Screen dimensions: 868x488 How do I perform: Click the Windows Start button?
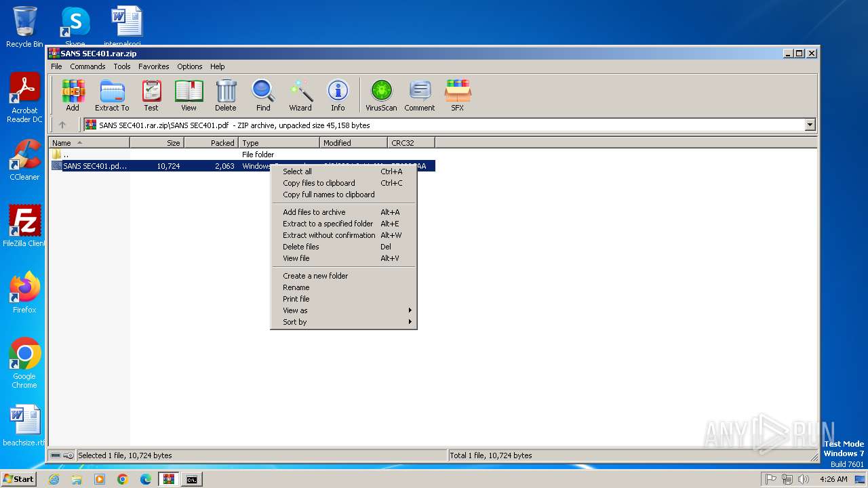click(x=18, y=479)
